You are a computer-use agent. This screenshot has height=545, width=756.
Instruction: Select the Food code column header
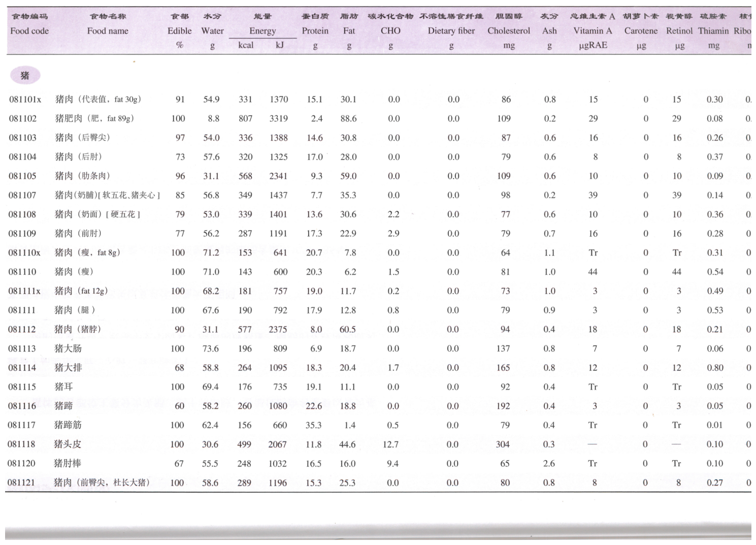coord(29,30)
